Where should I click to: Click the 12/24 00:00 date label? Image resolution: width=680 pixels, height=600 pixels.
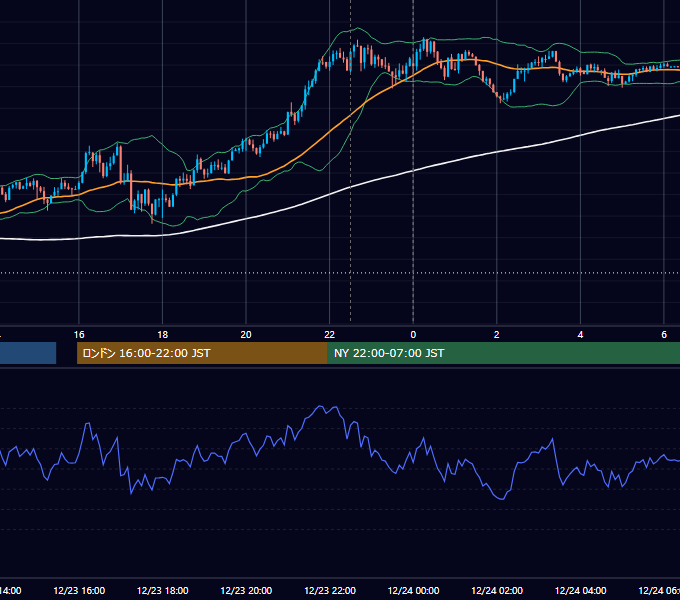[x=413, y=590]
